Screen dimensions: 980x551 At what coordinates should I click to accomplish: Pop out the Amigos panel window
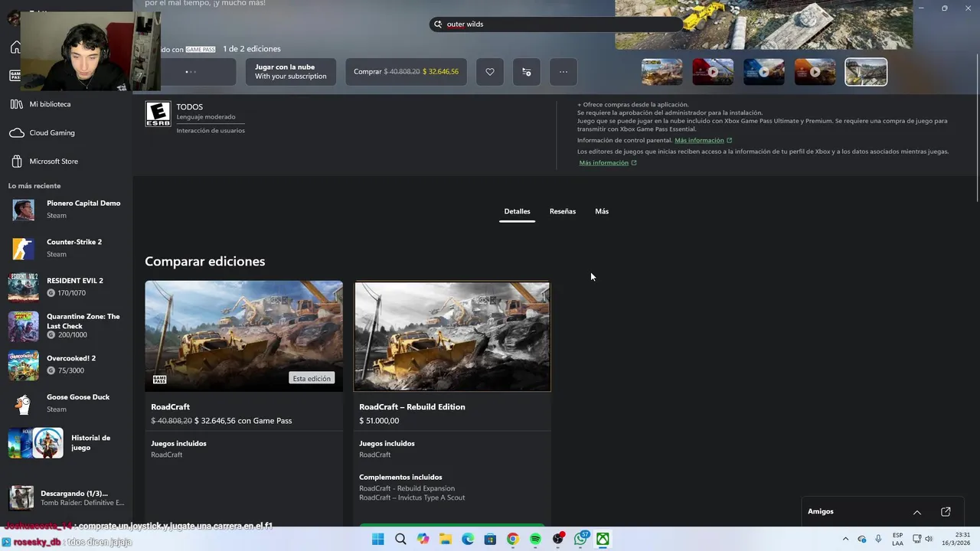[x=946, y=512]
